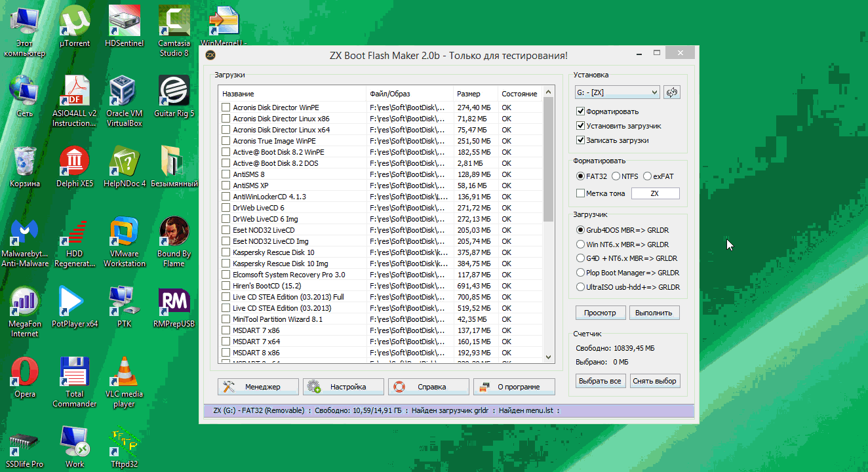868x472 pixels.
Task: Select the Delphi XE5 shortcut
Action: (x=75, y=167)
